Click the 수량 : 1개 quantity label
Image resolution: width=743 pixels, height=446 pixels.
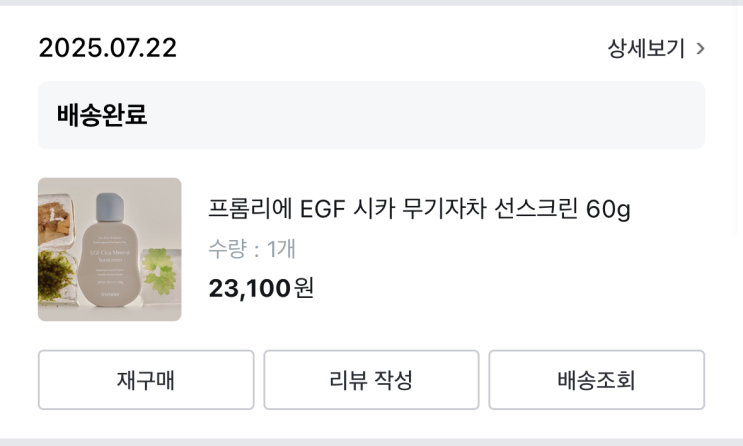tap(252, 249)
